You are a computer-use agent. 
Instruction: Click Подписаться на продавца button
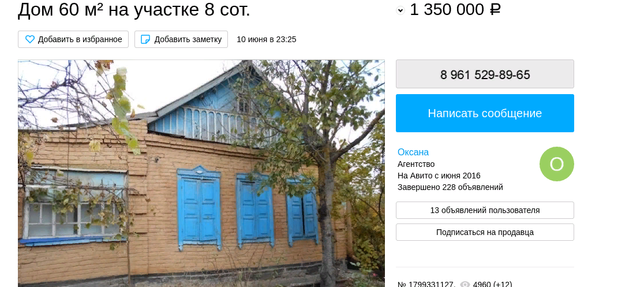[485, 232]
